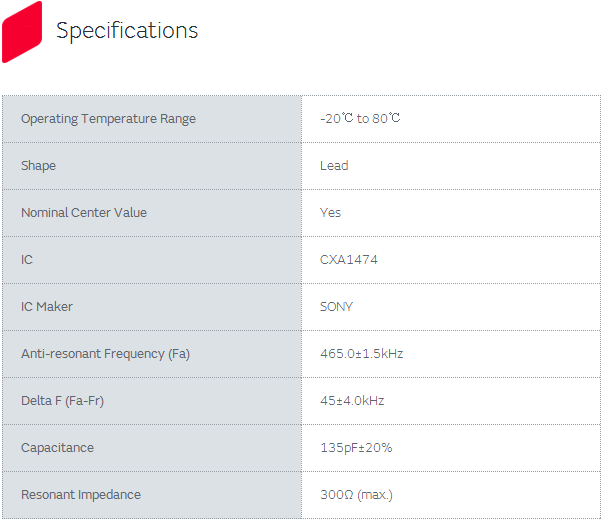601x520 pixels.
Task: Click the Lead value cell
Action: coord(334,166)
